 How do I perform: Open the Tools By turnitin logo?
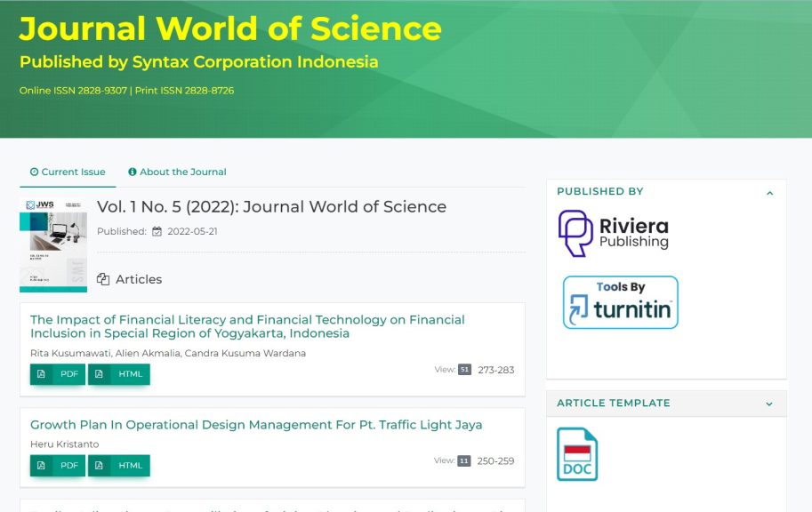coord(619,301)
